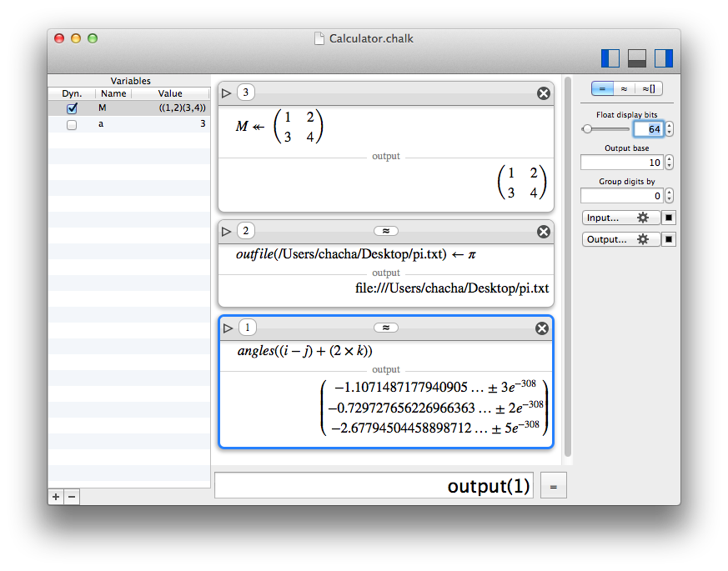The image size is (728, 571).
Task: Select entry number 3 badge
Action: tap(246, 93)
